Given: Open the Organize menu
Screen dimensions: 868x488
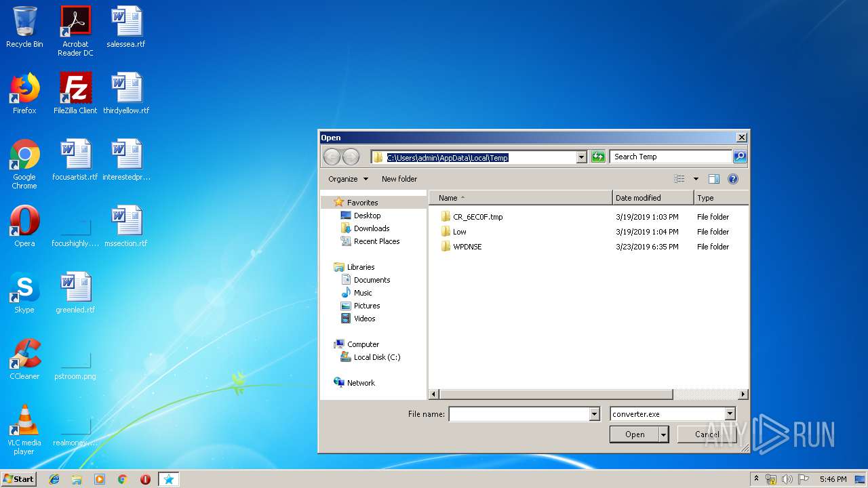Looking at the screenshot, I should coord(348,179).
